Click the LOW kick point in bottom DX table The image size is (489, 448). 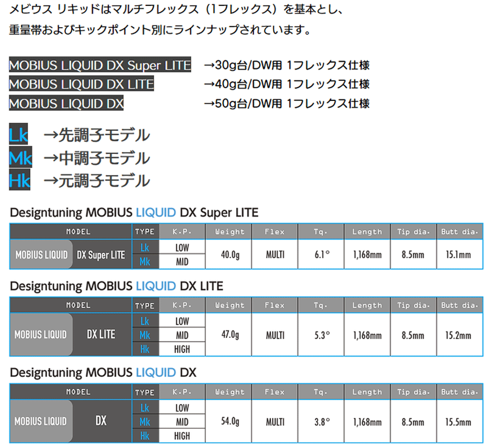coord(182,407)
